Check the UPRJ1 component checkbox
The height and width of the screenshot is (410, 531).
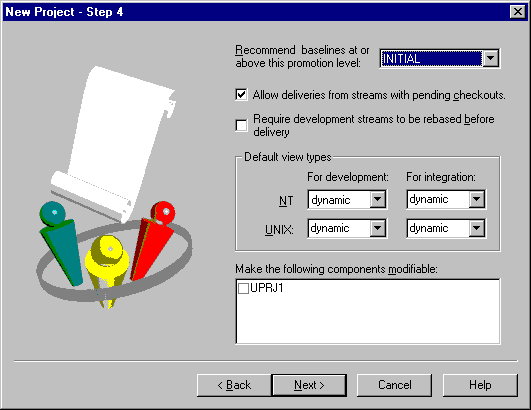pos(243,288)
